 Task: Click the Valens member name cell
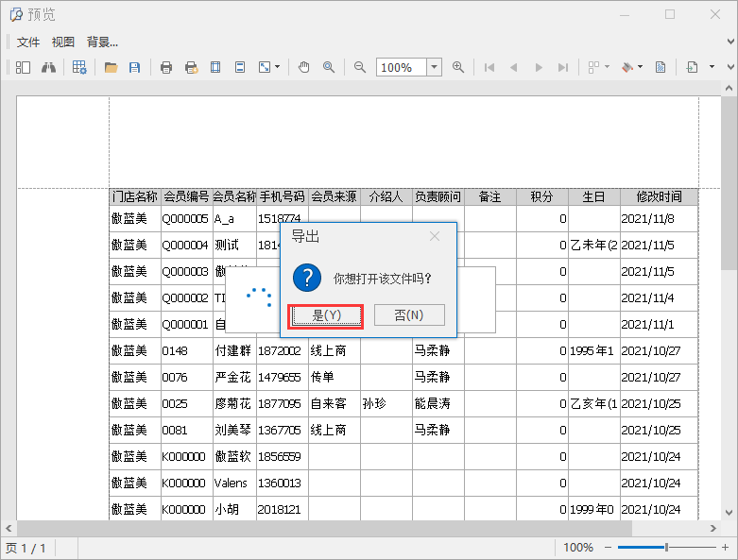pos(233,483)
